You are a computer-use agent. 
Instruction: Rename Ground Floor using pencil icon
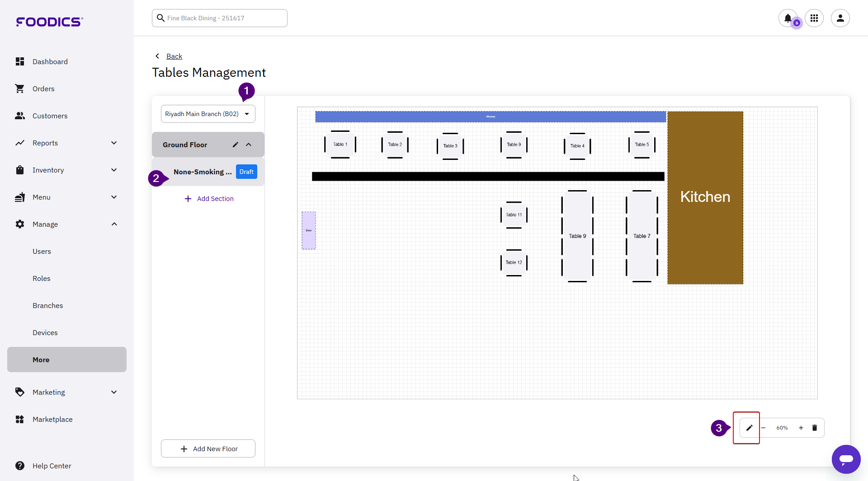point(235,145)
